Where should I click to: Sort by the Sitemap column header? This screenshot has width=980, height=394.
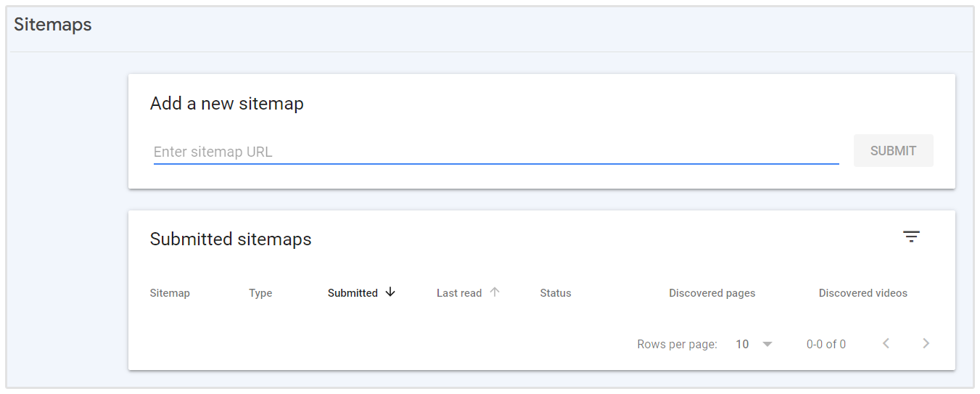tap(170, 293)
